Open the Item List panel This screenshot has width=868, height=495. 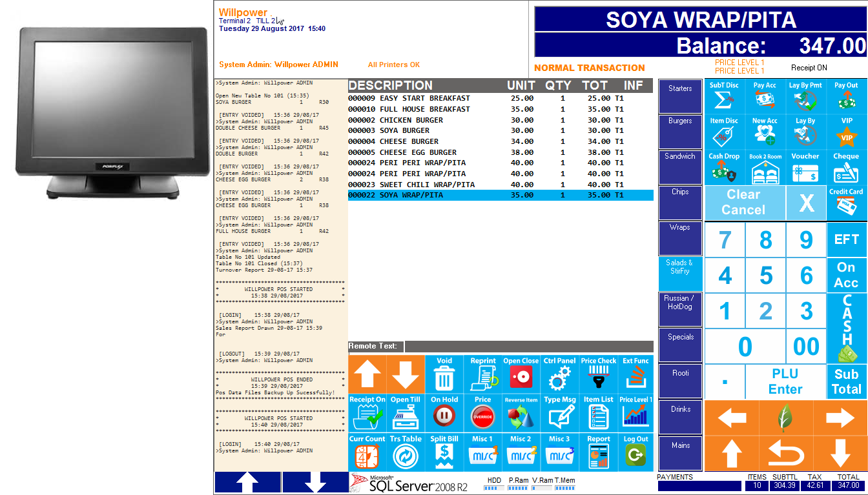point(598,414)
